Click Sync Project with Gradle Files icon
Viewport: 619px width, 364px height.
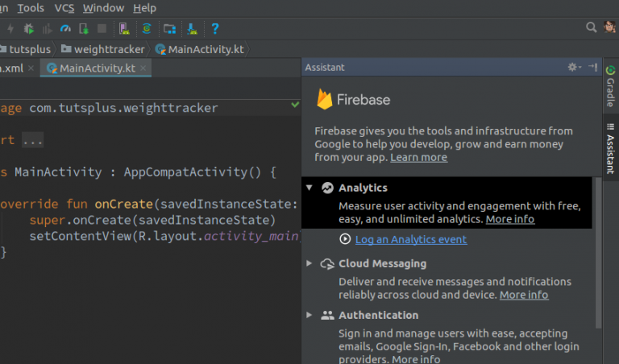(147, 28)
